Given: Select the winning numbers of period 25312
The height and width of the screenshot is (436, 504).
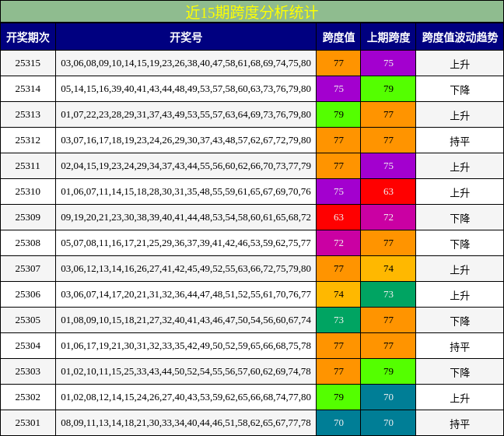Looking at the screenshot, I should 186,140.
